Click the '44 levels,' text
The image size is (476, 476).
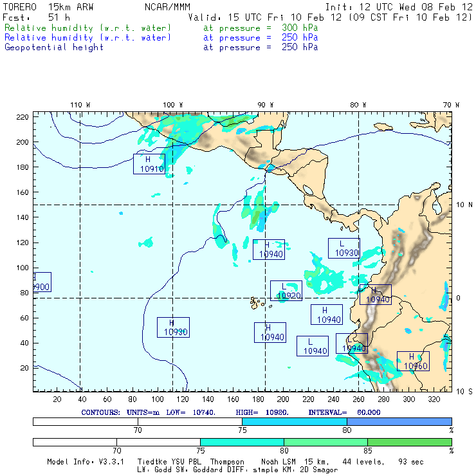click(363, 462)
